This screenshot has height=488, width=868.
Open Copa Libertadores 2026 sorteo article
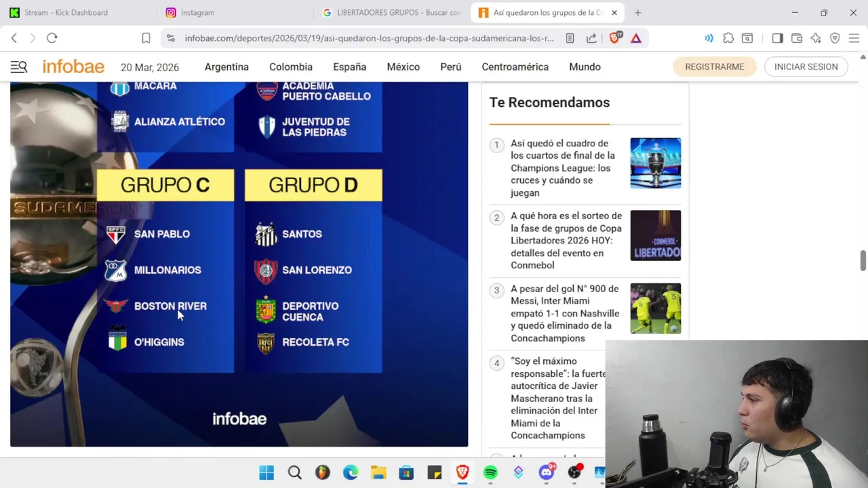click(566, 241)
